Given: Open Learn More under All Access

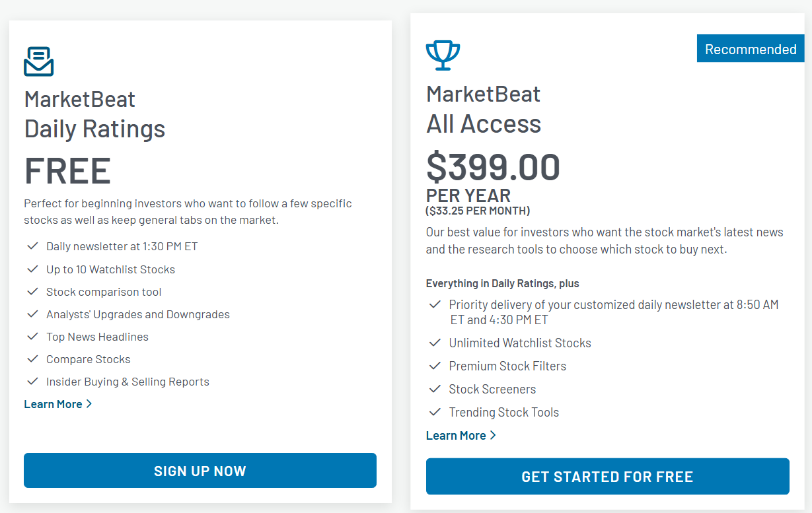Looking at the screenshot, I should (x=456, y=436).
